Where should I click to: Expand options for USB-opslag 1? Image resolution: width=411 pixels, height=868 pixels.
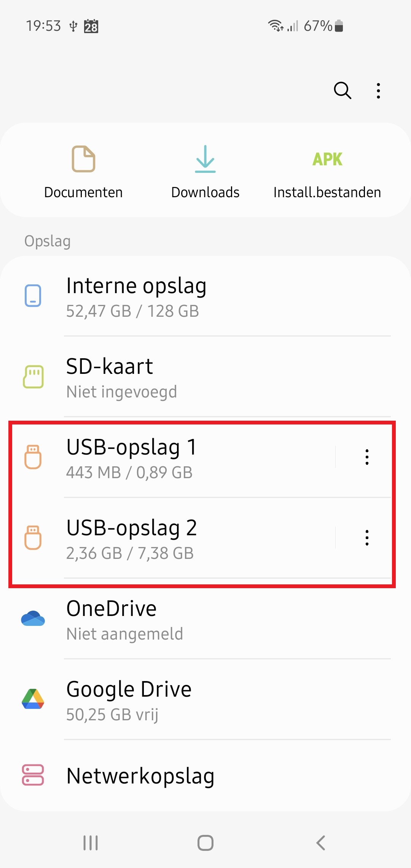(367, 457)
